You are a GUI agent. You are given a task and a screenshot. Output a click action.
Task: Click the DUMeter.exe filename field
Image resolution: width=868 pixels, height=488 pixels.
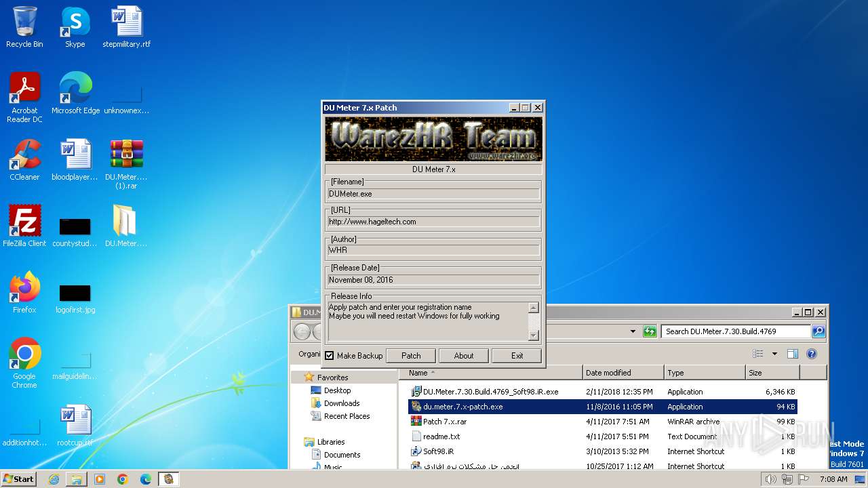(433, 194)
